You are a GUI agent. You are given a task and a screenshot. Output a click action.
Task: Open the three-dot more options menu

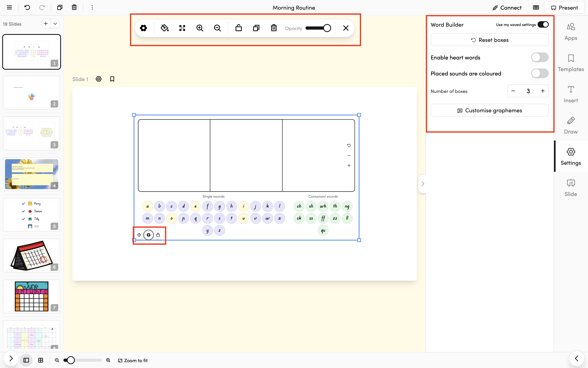92,8
